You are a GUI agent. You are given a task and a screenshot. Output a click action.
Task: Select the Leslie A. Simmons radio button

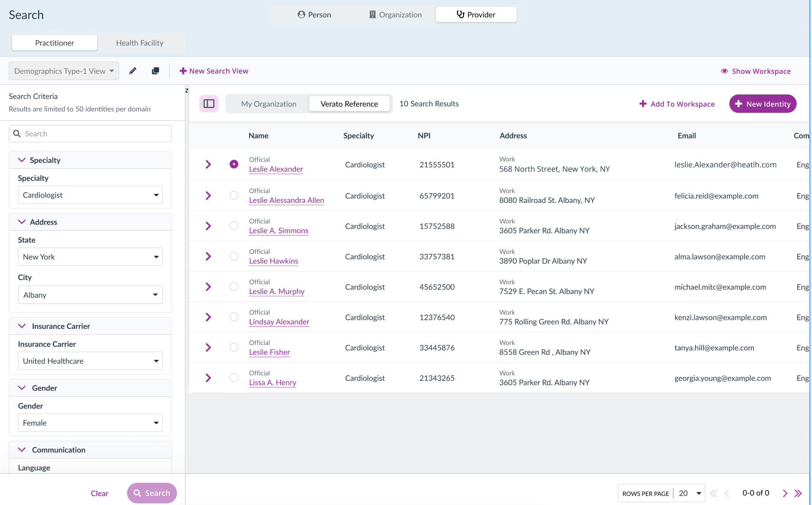[x=234, y=226]
